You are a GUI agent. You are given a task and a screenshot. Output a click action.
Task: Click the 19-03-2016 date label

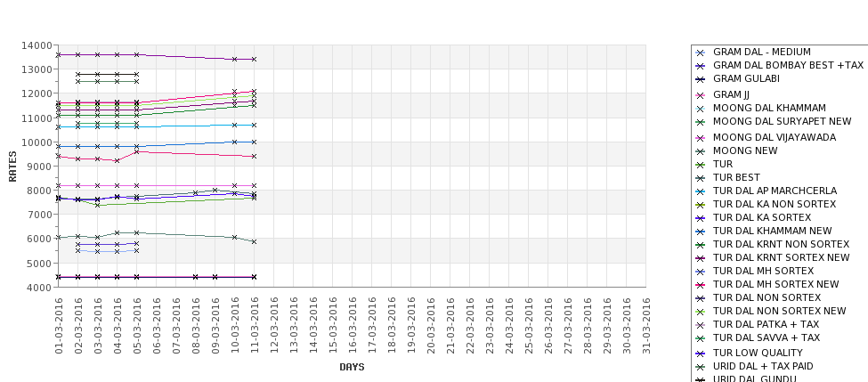(x=410, y=326)
